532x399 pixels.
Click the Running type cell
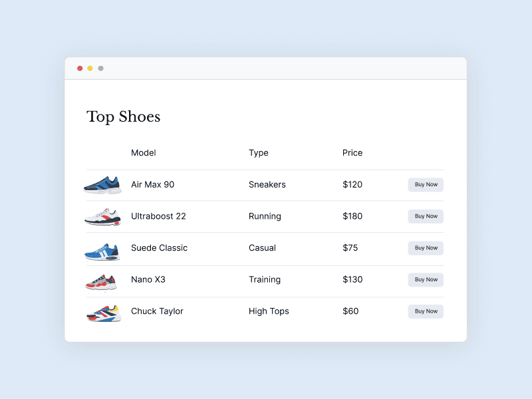tap(265, 217)
